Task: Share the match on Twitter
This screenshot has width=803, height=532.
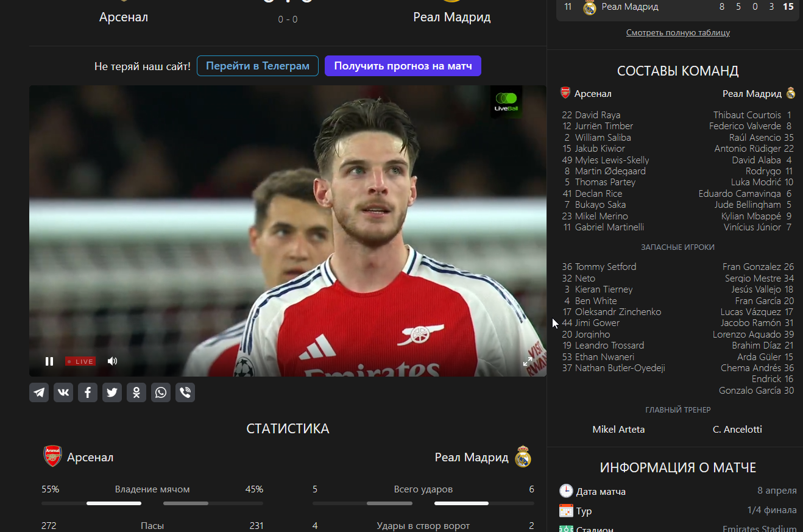Action: 112,392
